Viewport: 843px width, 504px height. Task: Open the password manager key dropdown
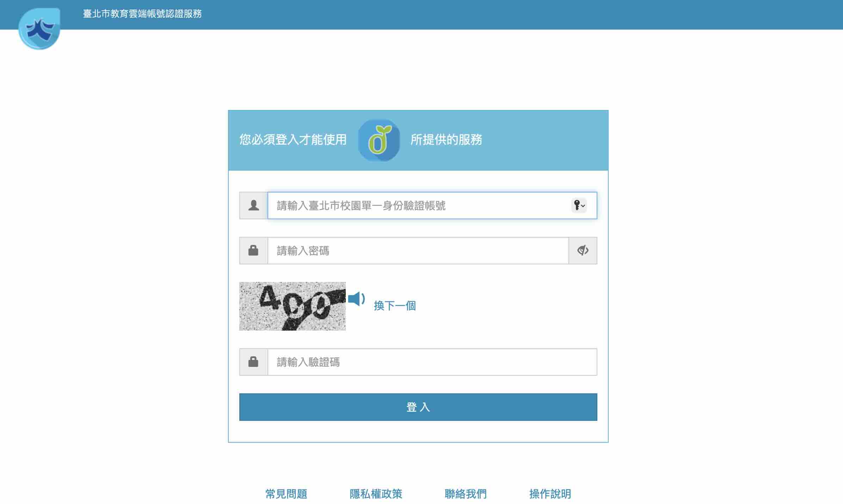(579, 205)
